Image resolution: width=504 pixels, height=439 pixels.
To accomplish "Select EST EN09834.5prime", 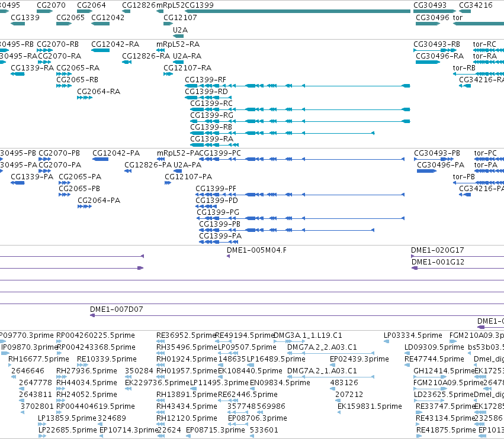I will pos(280,383).
